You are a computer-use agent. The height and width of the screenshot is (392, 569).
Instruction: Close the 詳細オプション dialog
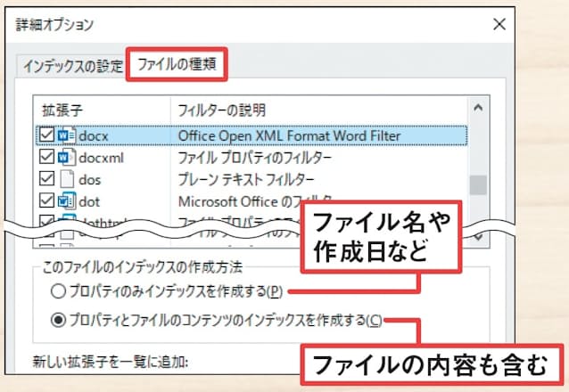(x=499, y=25)
